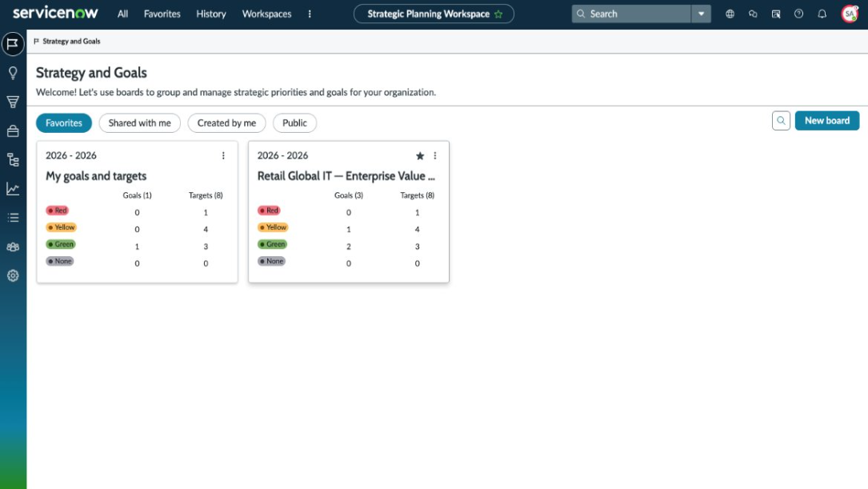Screen dimensions: 868x489
Task: Click the list icon in left sidebar
Action: coord(13,218)
